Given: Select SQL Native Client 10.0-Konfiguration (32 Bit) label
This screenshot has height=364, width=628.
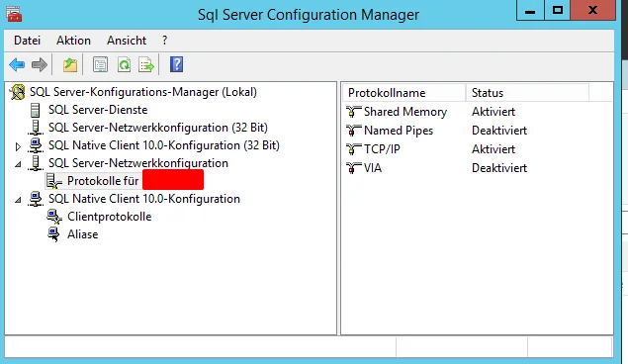Looking at the screenshot, I should (164, 145).
